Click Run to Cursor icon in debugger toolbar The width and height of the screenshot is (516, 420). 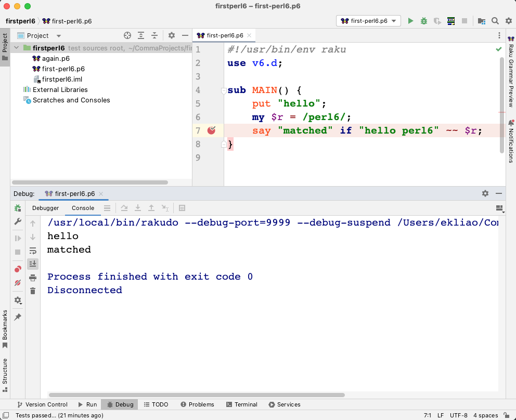click(165, 208)
